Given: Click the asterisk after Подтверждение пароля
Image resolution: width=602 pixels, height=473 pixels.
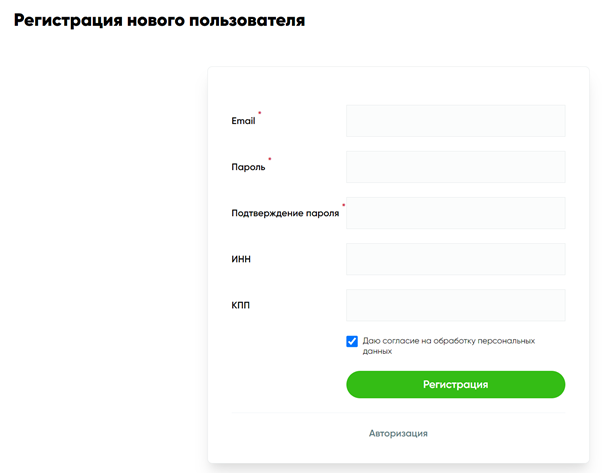Looking at the screenshot, I should 343,206.
